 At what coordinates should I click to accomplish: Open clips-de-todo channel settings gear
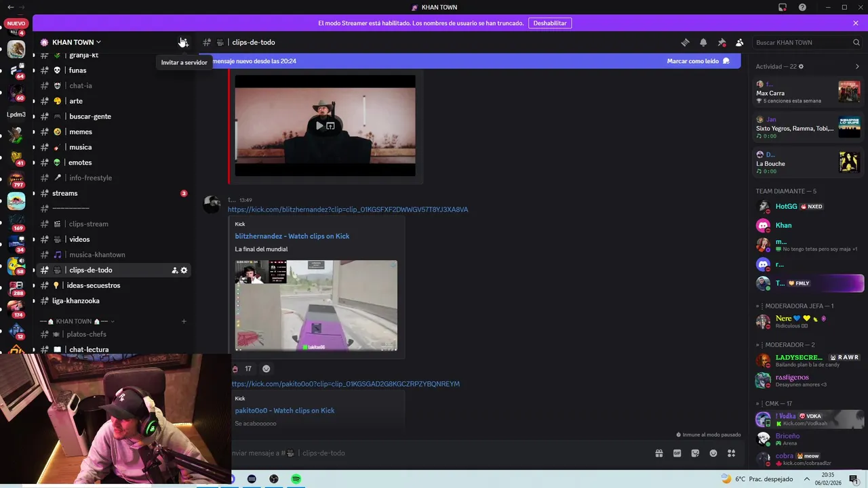184,270
